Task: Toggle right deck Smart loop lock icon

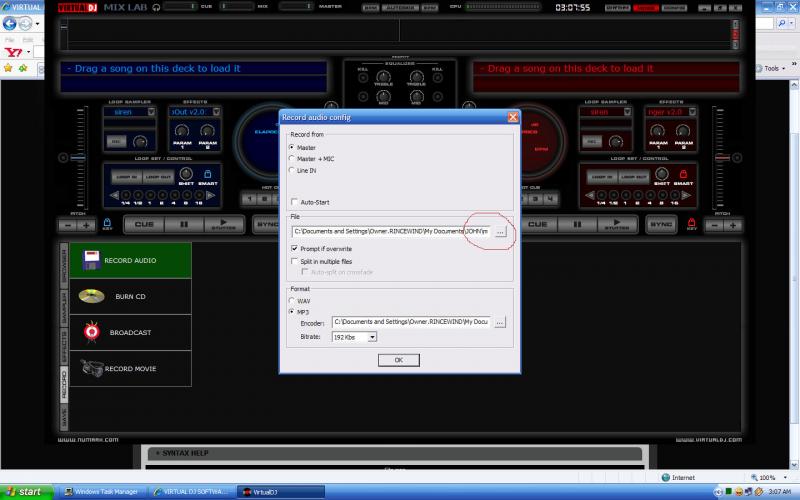Action: [x=683, y=174]
